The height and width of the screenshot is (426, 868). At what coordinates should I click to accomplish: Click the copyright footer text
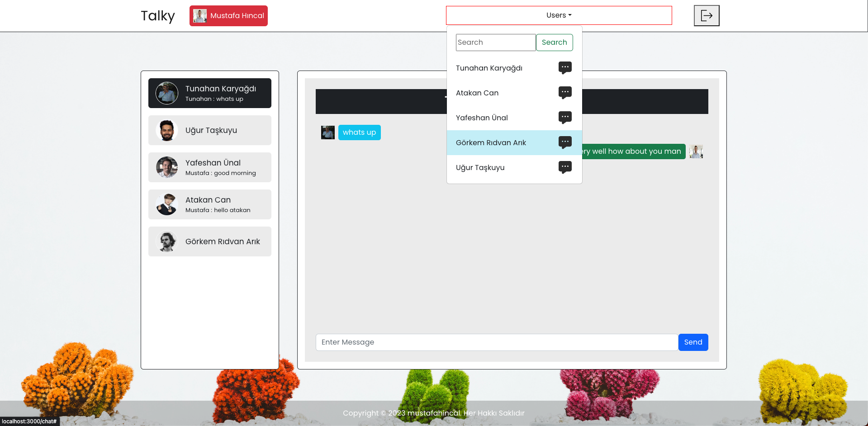pyautogui.click(x=434, y=413)
